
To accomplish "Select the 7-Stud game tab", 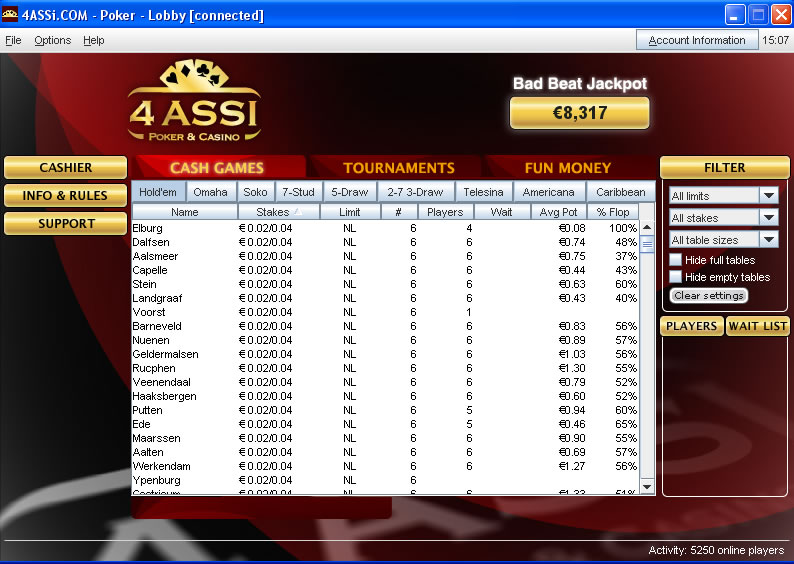I will (298, 192).
